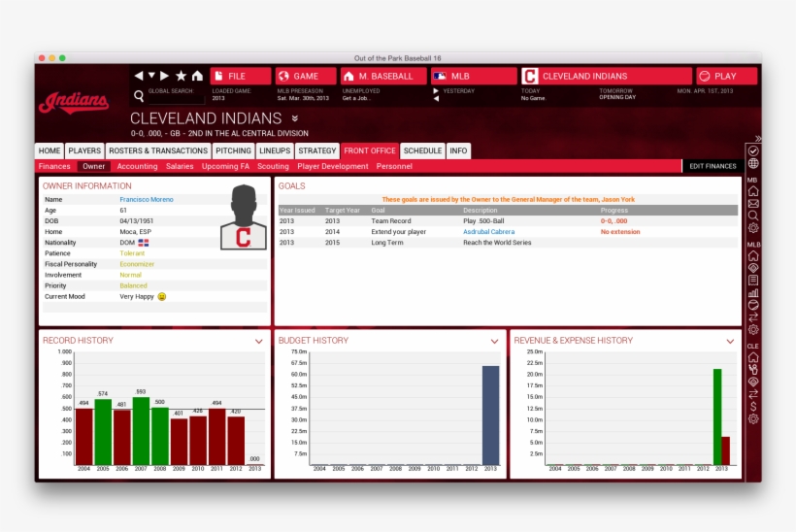This screenshot has width=796, height=532.
Task: Open the Accounting sub-tab
Action: click(x=137, y=166)
